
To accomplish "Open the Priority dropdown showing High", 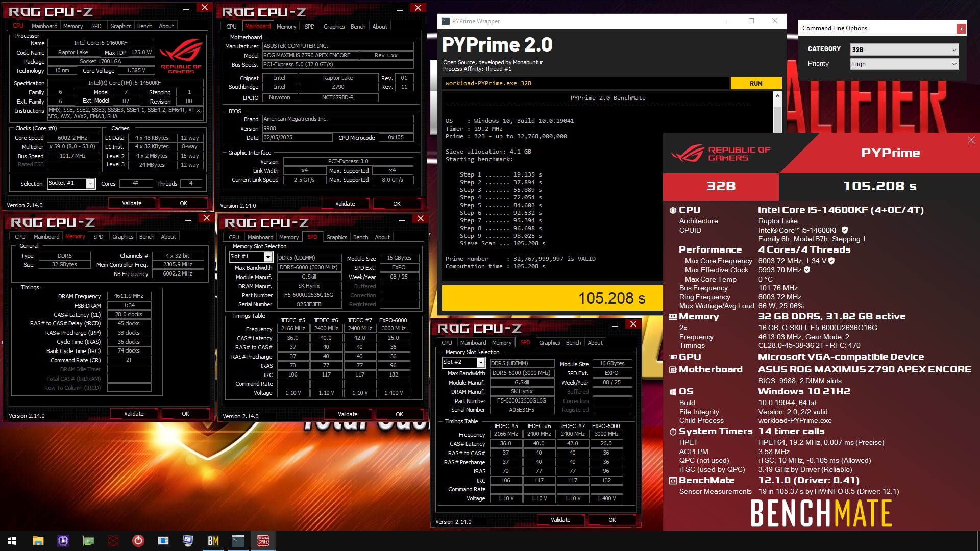I will coord(904,64).
